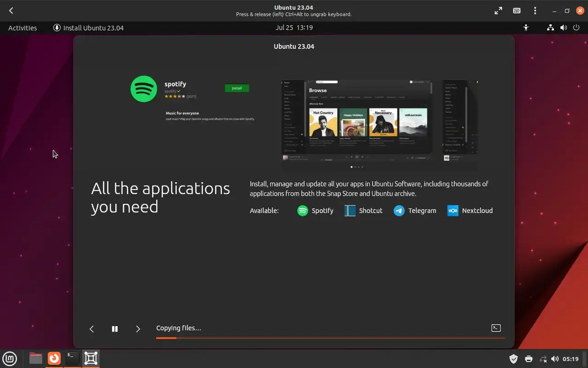Viewport: 588px width, 368px height.
Task: Click the host taskbar volume icon
Action: pyautogui.click(x=554, y=359)
